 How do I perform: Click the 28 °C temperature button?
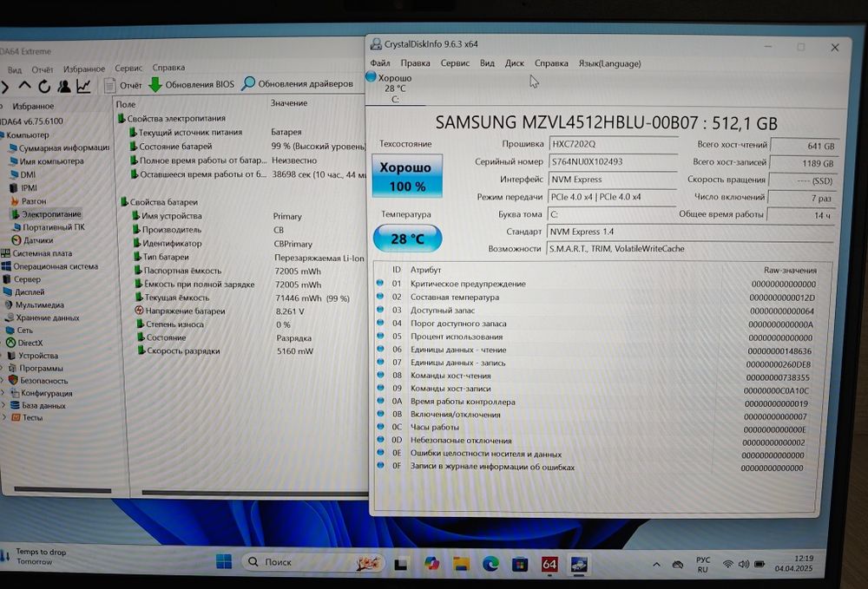click(407, 239)
